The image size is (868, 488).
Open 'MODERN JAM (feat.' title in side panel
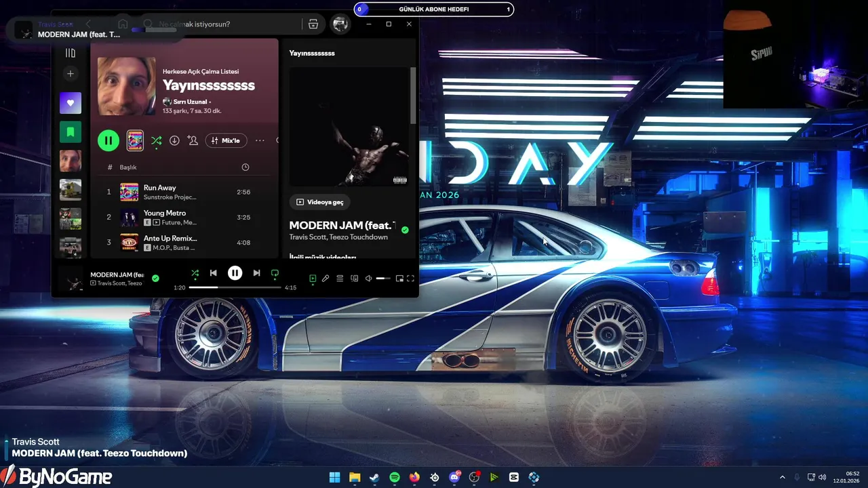click(x=342, y=225)
